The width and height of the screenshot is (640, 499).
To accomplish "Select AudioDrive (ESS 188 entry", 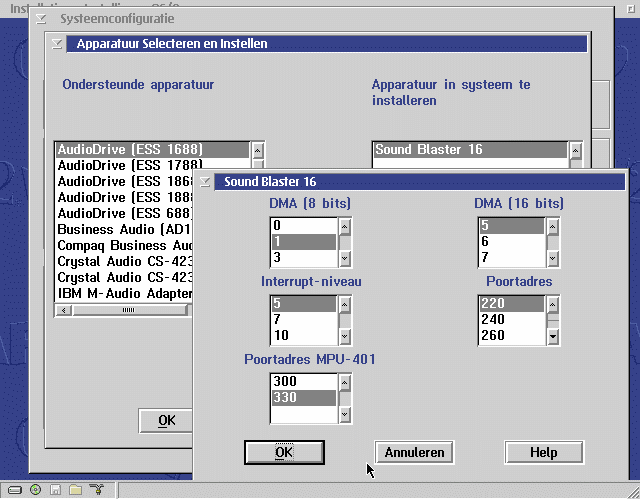I will (124, 197).
